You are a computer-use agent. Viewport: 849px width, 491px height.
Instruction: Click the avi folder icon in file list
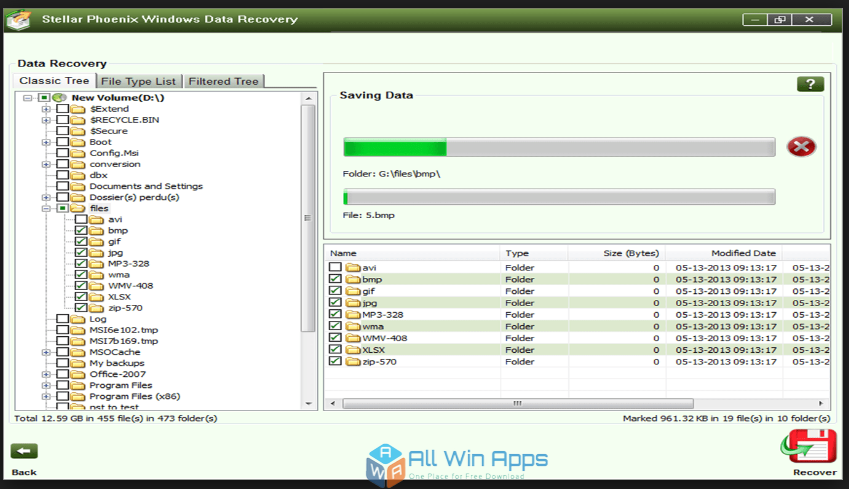click(353, 267)
